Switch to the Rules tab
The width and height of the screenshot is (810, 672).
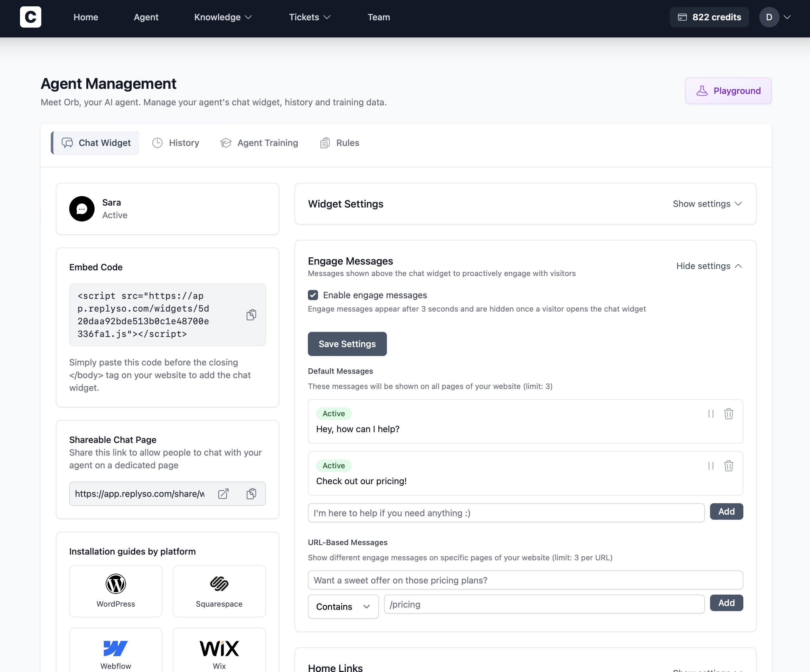339,143
